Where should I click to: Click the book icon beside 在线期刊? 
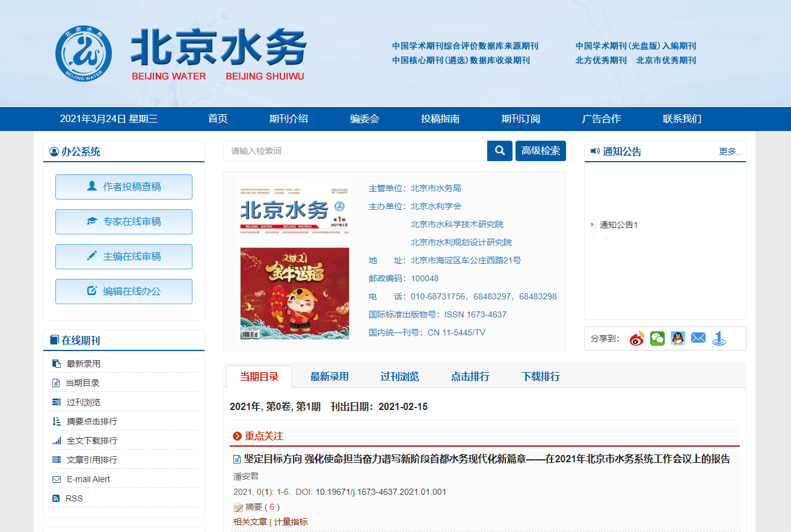pyautogui.click(x=55, y=340)
